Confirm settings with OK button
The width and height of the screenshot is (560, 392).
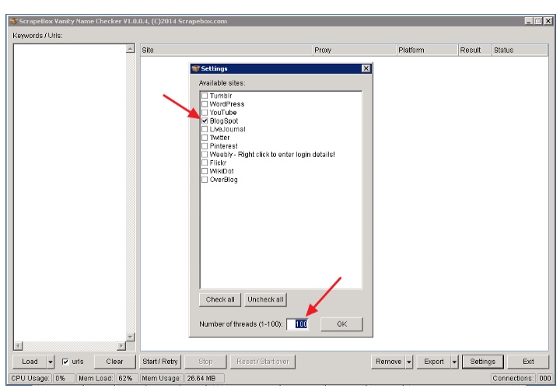(x=341, y=324)
